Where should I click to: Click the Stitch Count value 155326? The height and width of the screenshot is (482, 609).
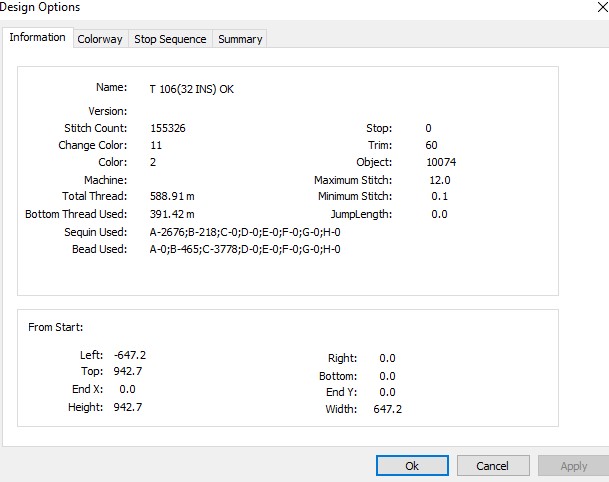click(x=168, y=128)
